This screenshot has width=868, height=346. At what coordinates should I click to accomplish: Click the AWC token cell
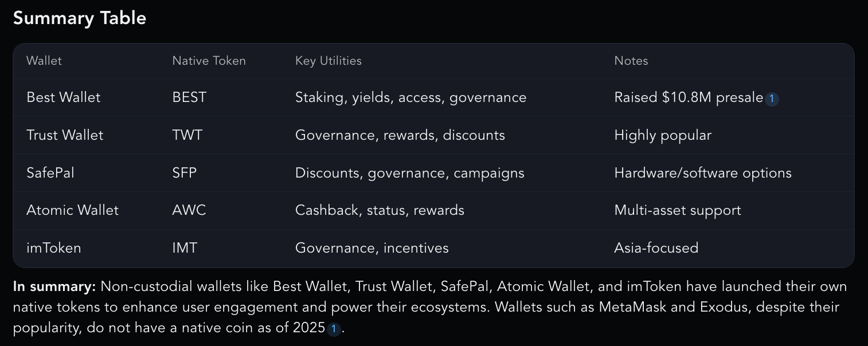[x=189, y=210]
